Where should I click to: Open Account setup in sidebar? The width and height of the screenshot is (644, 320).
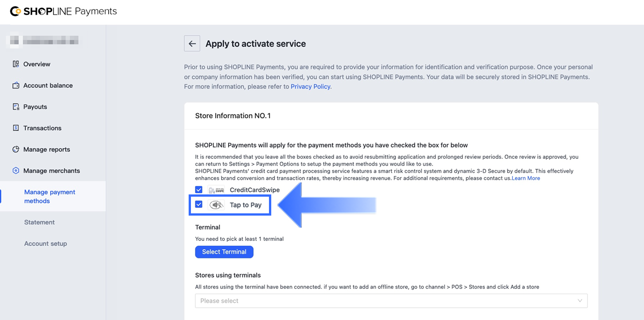click(45, 244)
